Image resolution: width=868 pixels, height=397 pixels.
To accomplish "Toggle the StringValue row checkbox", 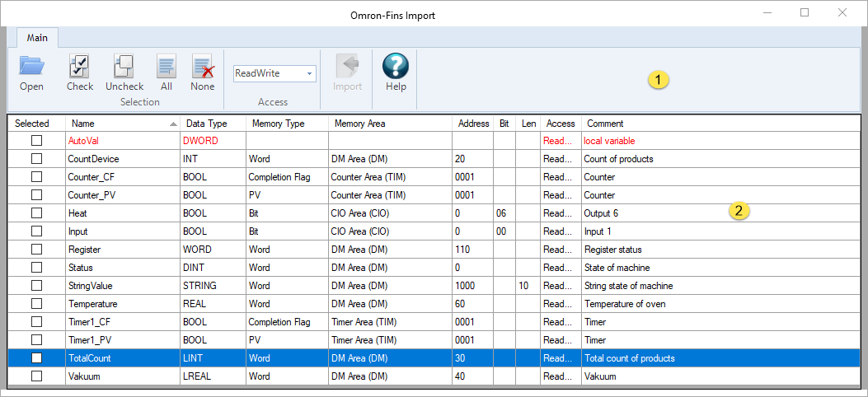I will 36,285.
